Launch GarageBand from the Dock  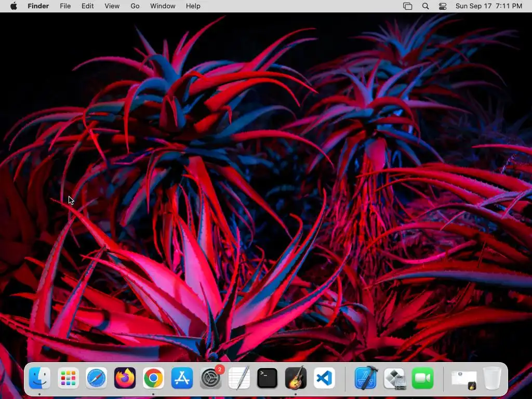(x=296, y=378)
